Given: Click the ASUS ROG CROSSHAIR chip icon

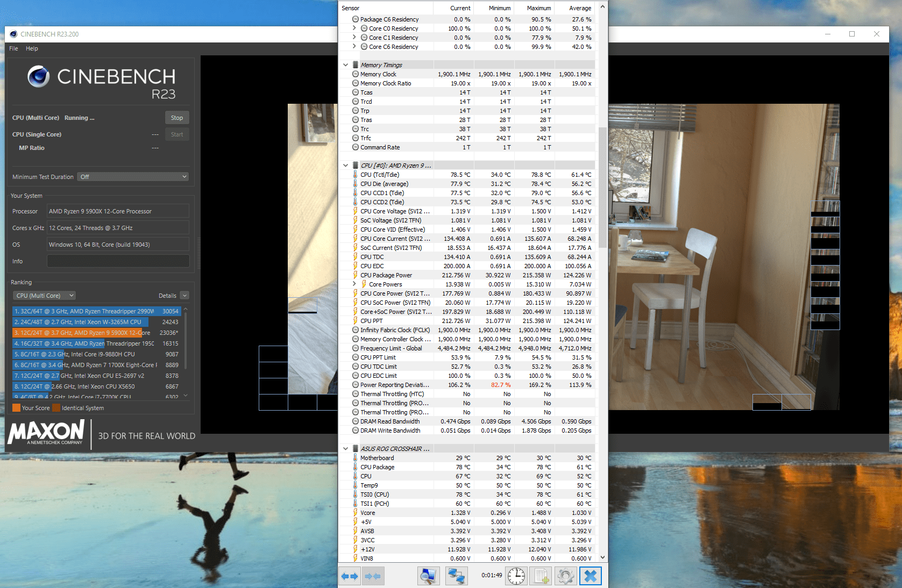Looking at the screenshot, I should point(355,449).
